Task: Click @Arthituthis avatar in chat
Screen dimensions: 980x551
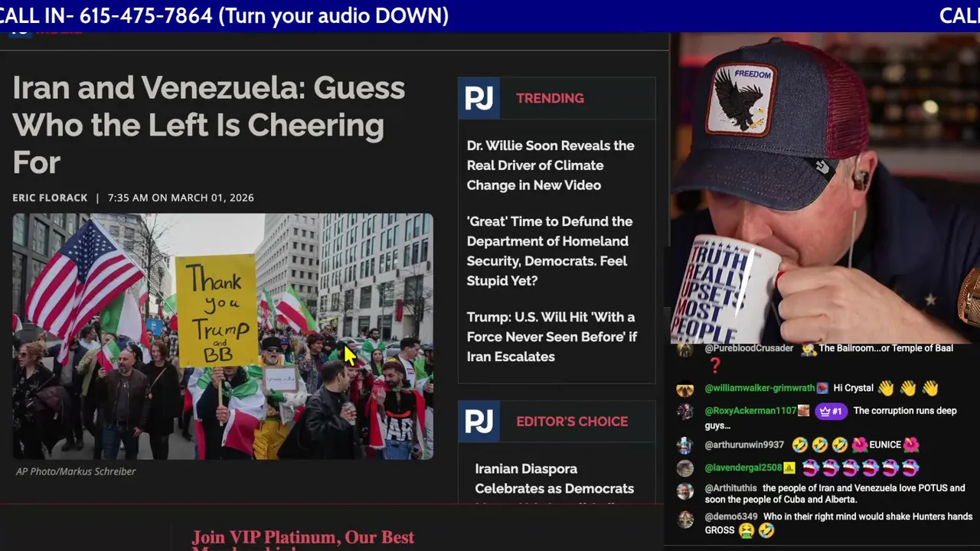Action: click(x=685, y=491)
